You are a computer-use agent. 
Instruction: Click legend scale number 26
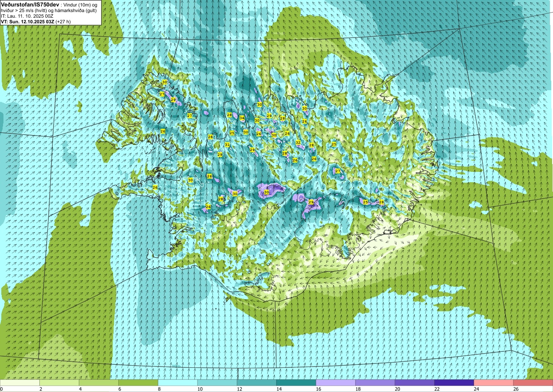[516, 389]
